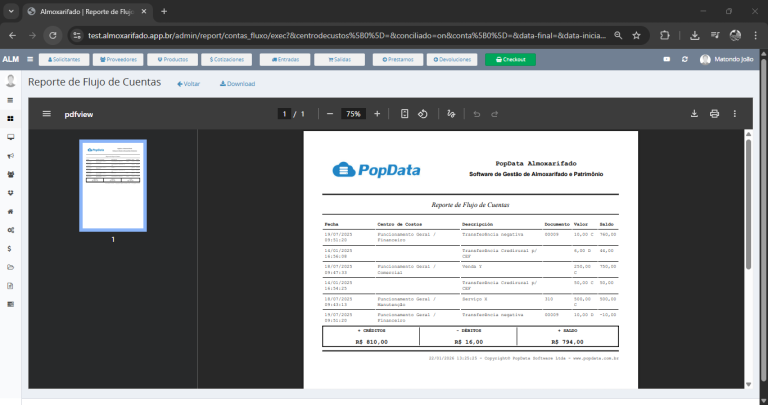Open the annotation draw tool
Image resolution: width=768 pixels, height=405 pixels.
pyautogui.click(x=451, y=114)
